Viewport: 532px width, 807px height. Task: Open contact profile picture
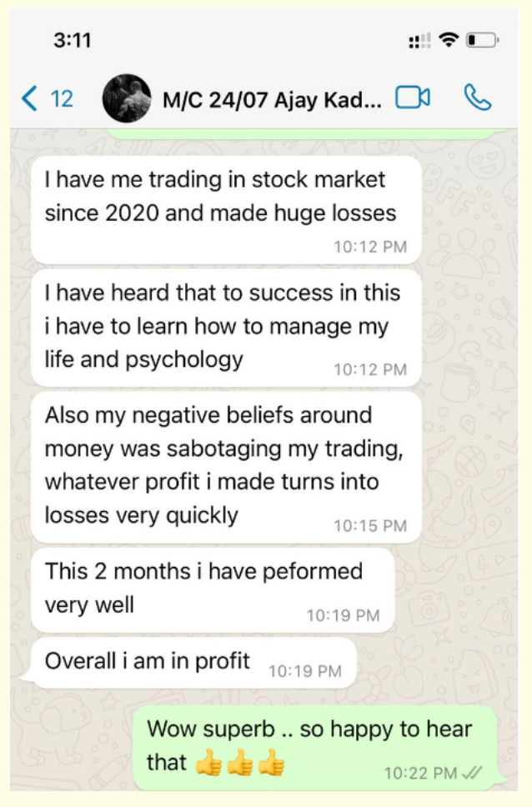[x=126, y=99]
